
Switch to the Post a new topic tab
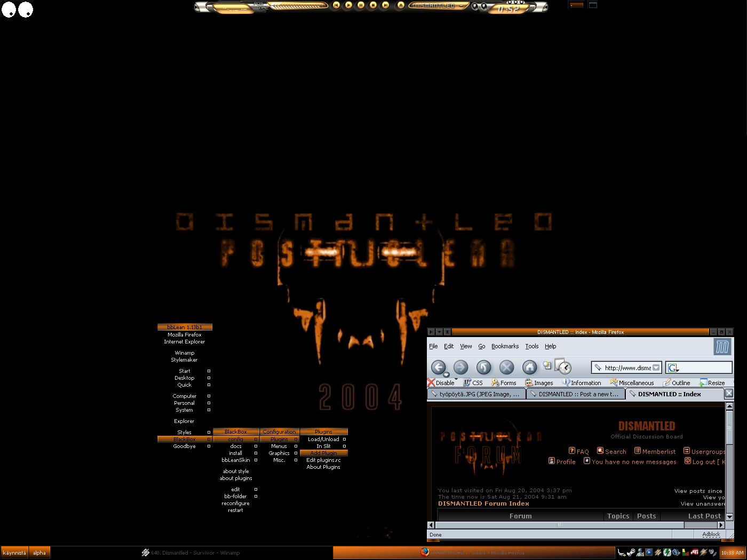[x=575, y=394]
